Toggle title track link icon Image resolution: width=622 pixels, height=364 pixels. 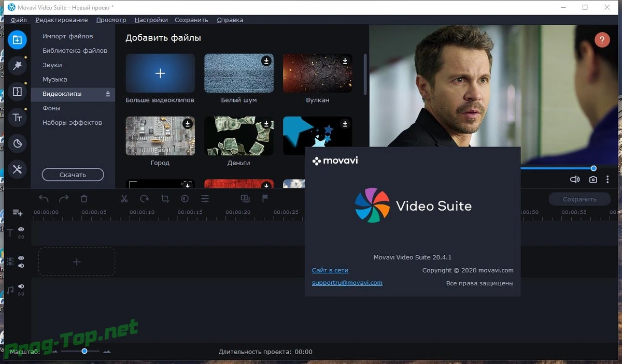(x=21, y=237)
